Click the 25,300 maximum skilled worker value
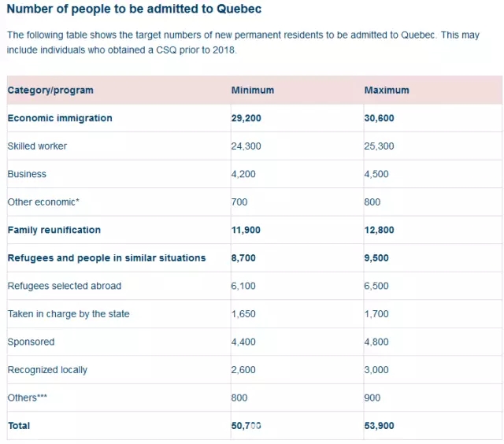The width and height of the screenshot is (504, 444). coord(379,146)
